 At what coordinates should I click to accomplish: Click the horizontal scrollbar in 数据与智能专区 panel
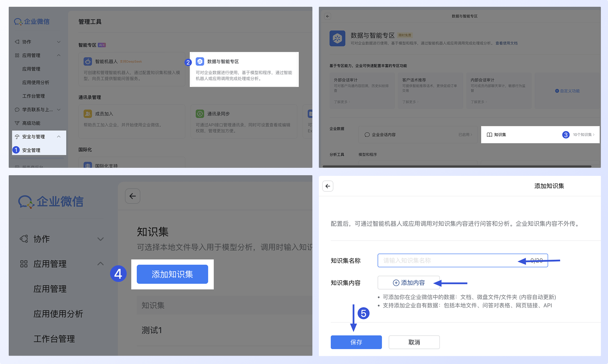[457, 167]
